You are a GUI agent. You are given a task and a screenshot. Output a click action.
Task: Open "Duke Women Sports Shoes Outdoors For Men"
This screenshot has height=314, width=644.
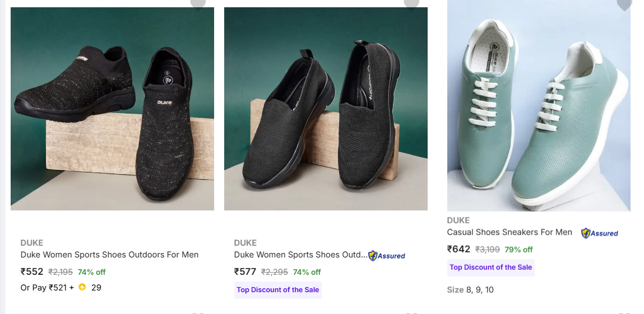pyautogui.click(x=110, y=255)
